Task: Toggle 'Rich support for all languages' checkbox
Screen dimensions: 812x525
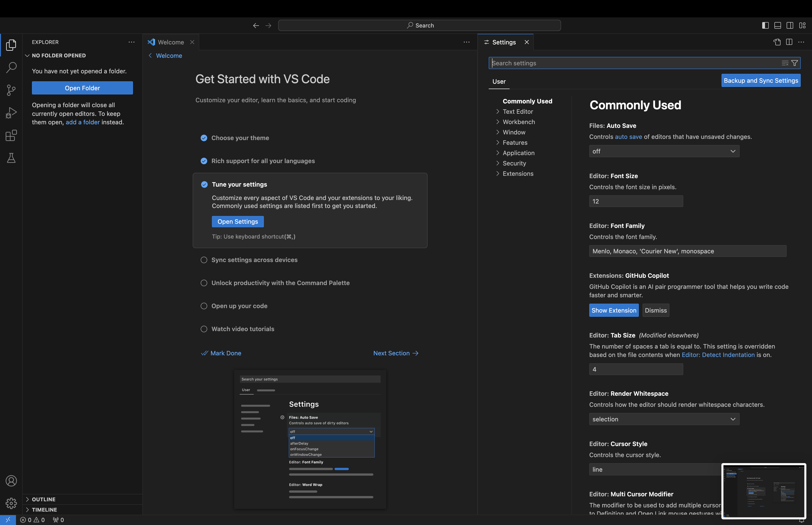Action: (x=204, y=161)
